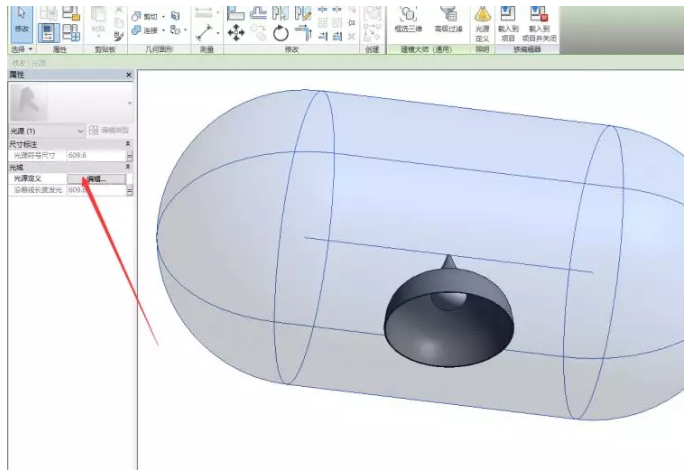The height and width of the screenshot is (470, 687).
Task: Click the 编辑类型 edit type button
Action: (109, 131)
